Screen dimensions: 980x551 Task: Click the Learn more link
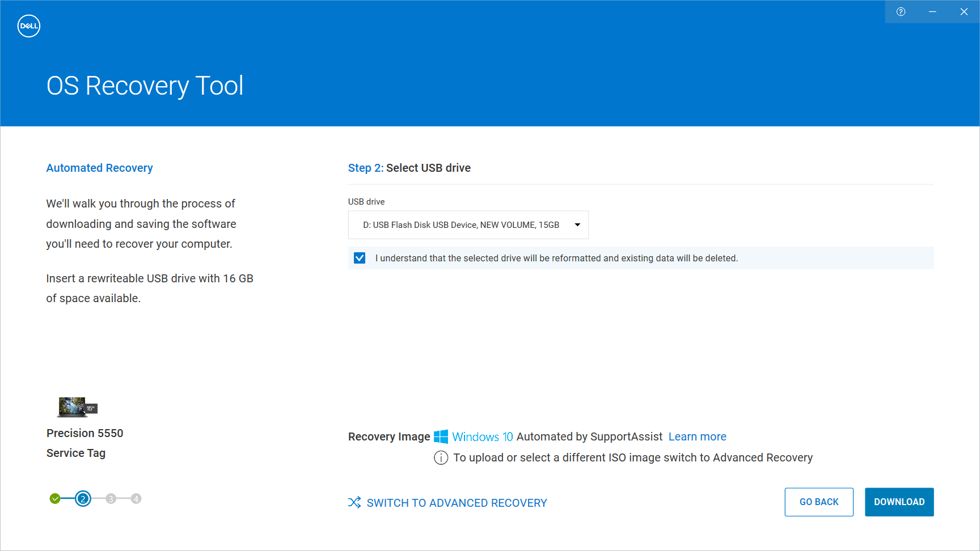[697, 436]
